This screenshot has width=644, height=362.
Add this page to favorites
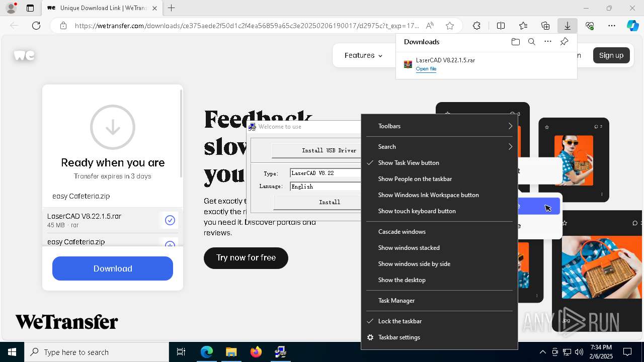point(450,26)
